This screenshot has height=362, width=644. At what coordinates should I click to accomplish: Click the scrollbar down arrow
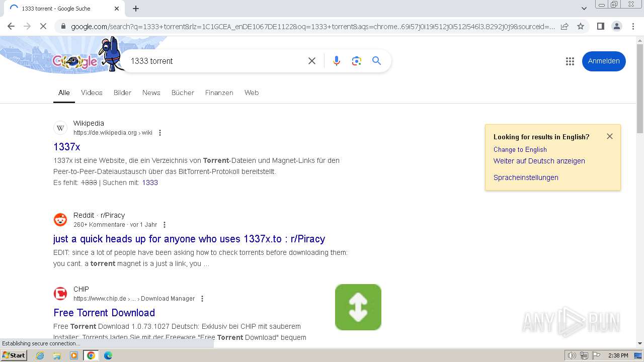[x=640, y=343]
